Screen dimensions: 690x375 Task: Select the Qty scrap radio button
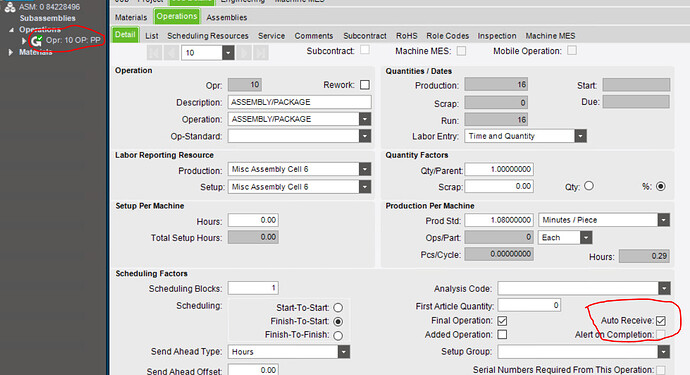coord(589,186)
